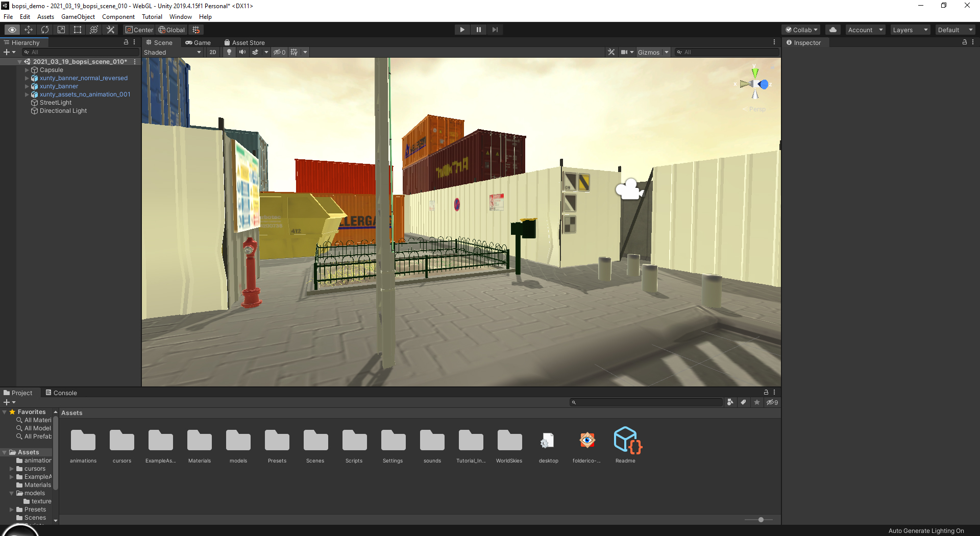
Task: Select the Custom Editor Tools icon
Action: 110,29
